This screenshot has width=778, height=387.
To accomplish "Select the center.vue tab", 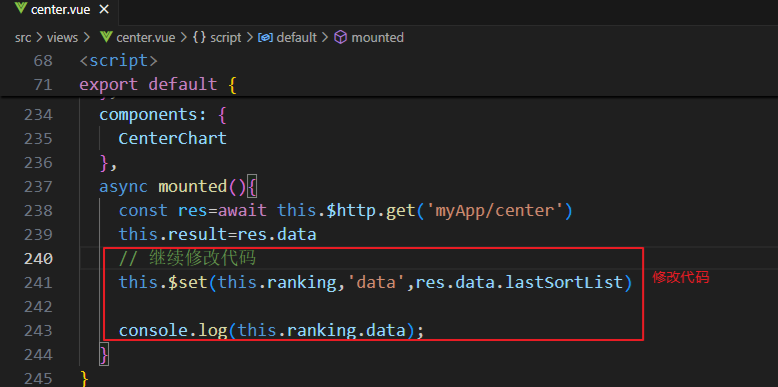I will point(60,11).
